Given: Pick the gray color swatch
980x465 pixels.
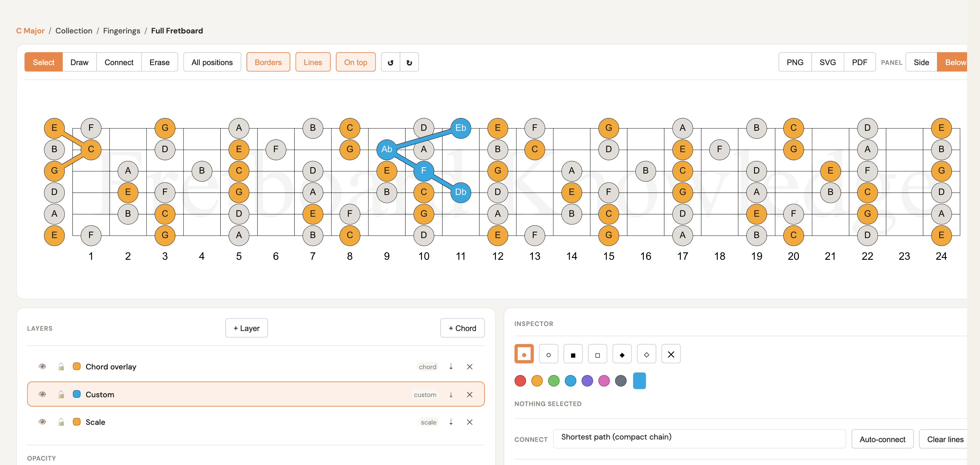Looking at the screenshot, I should coord(620,381).
